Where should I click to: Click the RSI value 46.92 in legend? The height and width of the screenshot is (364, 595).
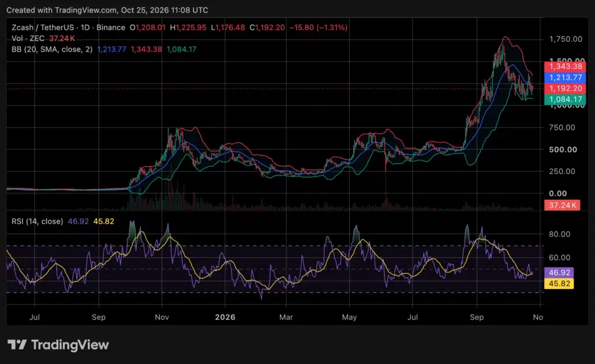pyautogui.click(x=78, y=221)
